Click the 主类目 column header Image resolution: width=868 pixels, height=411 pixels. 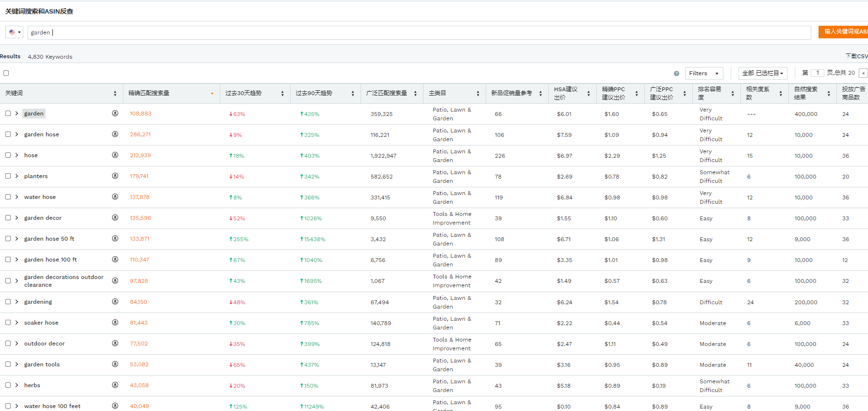coord(437,93)
